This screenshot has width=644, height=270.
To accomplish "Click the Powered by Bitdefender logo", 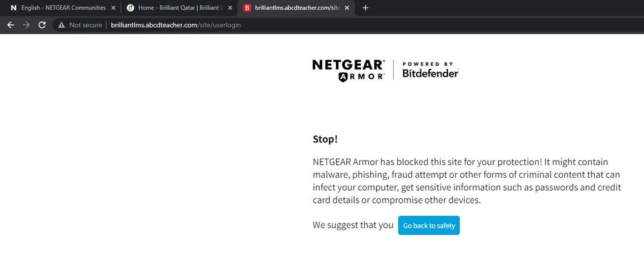I will coord(430,70).
